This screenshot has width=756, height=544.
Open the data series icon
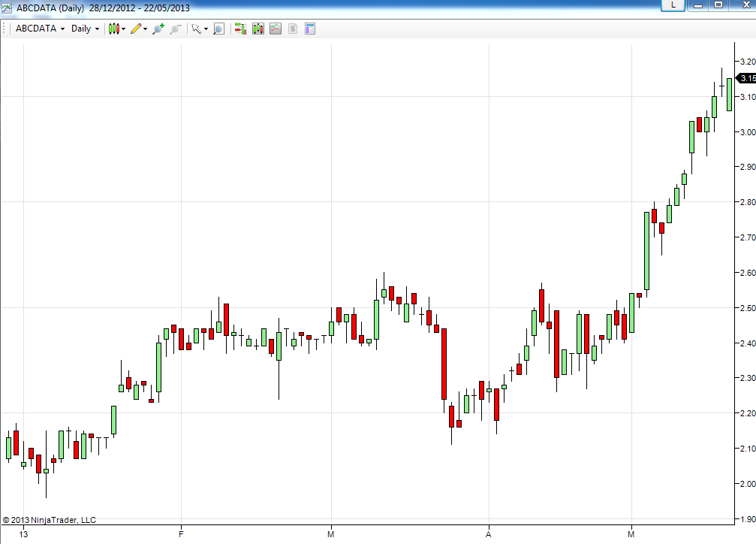(258, 29)
